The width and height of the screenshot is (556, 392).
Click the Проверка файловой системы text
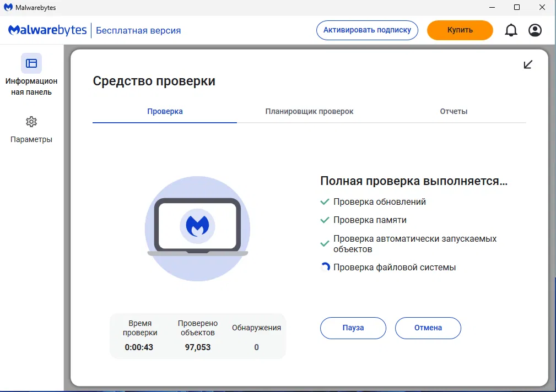pyautogui.click(x=395, y=267)
